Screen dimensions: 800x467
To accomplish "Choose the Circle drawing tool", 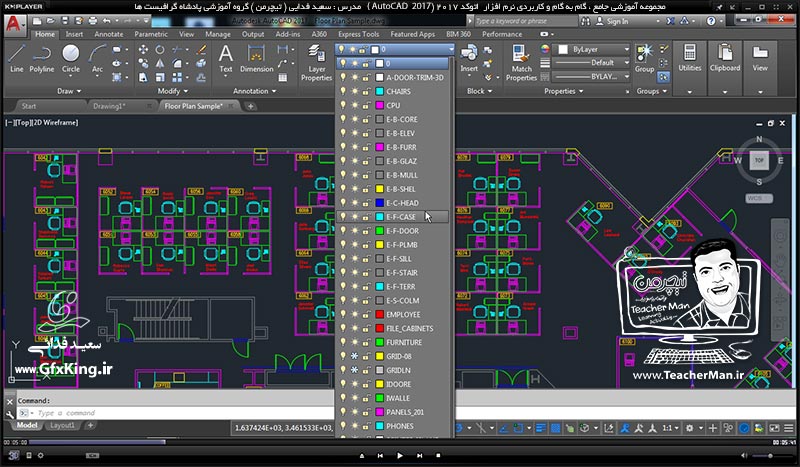I will click(71, 59).
